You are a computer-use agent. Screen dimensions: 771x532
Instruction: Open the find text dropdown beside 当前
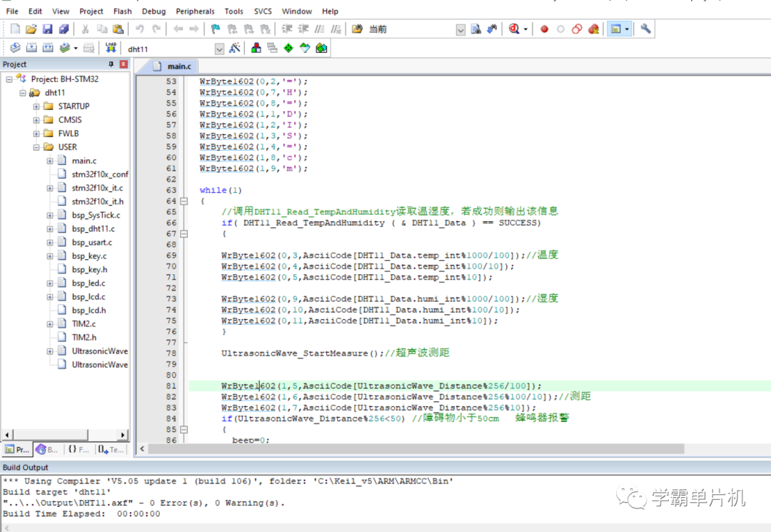460,30
